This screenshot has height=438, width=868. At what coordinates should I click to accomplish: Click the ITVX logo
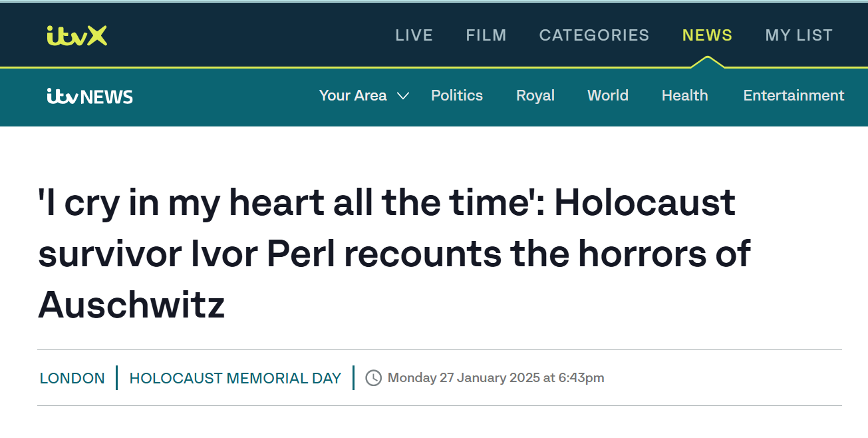pyautogui.click(x=77, y=35)
